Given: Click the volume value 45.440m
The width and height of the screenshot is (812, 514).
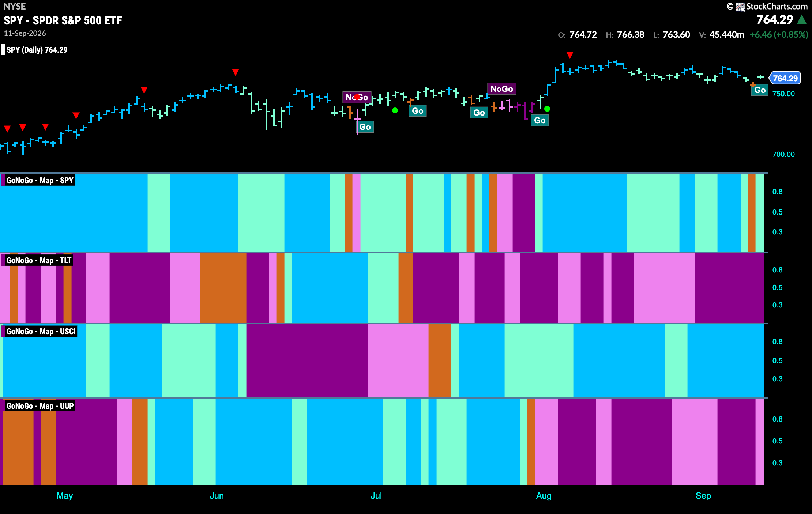Looking at the screenshot, I should click(727, 35).
